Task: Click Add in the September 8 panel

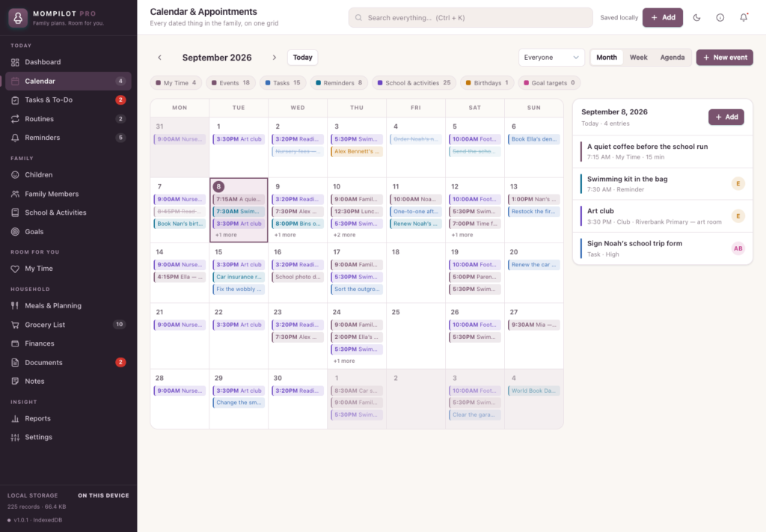Action: point(726,117)
